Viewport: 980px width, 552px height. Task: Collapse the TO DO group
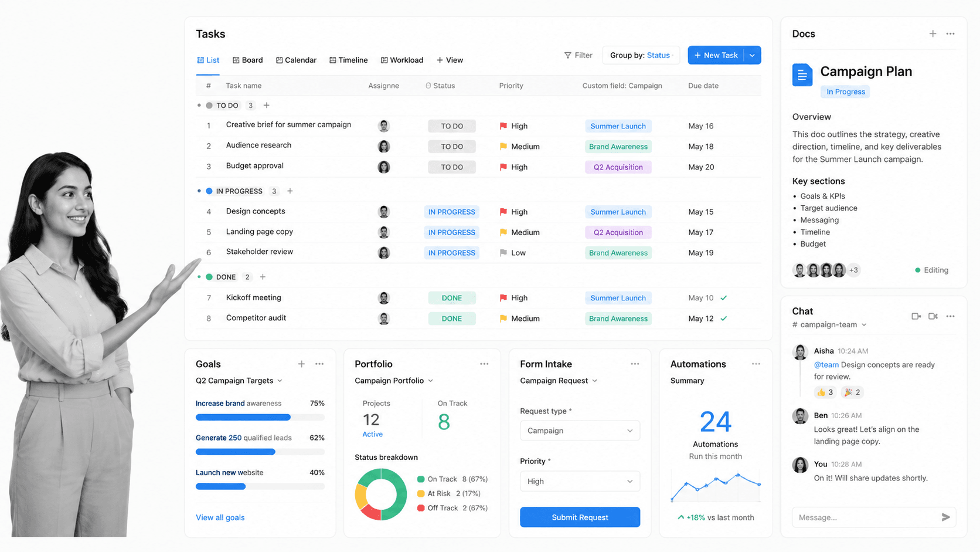199,106
